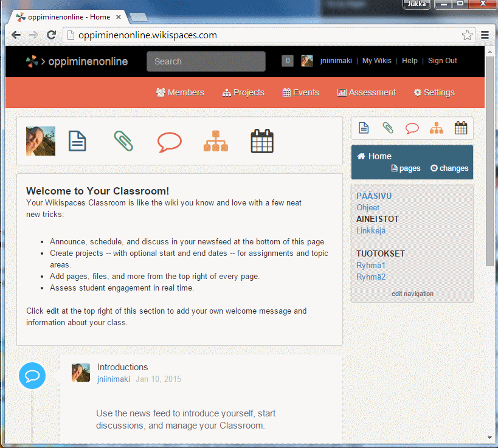Viewport: 498px width, 448px height.
Task: Click edit navigation
Action: pyautogui.click(x=412, y=294)
